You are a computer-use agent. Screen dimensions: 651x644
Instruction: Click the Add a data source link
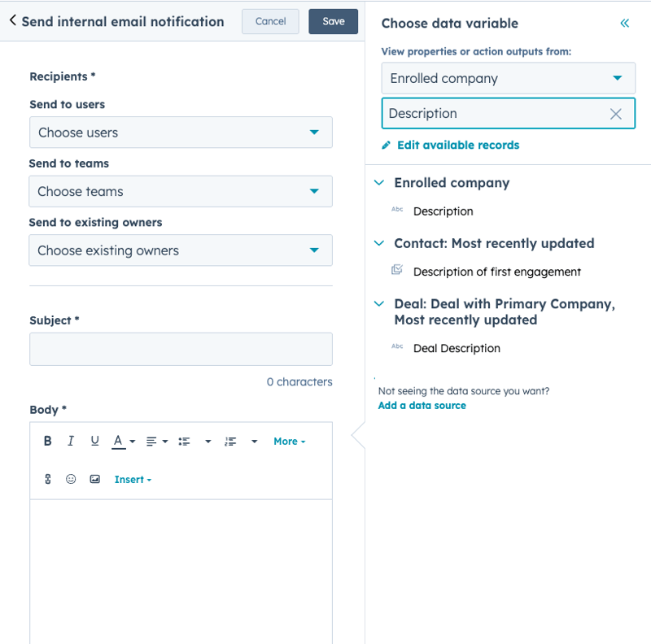click(x=422, y=406)
